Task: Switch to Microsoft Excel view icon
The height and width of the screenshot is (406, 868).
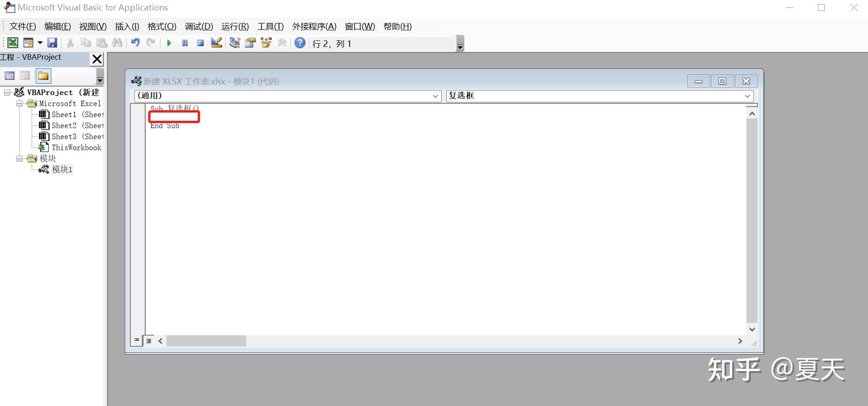Action: [x=13, y=43]
